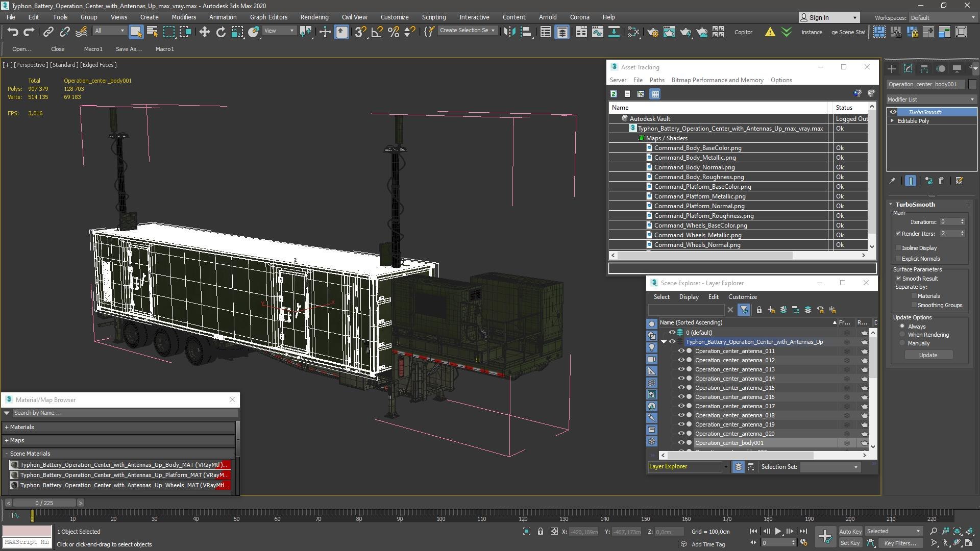
Task: Click the Update button in TurboSmooth
Action: pyautogui.click(x=928, y=355)
